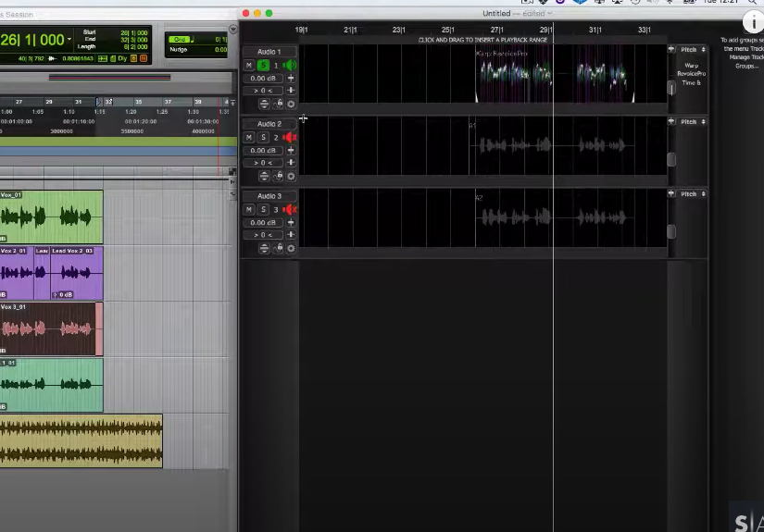Click the Audio 3 volume 0.00 dB field

click(x=263, y=222)
